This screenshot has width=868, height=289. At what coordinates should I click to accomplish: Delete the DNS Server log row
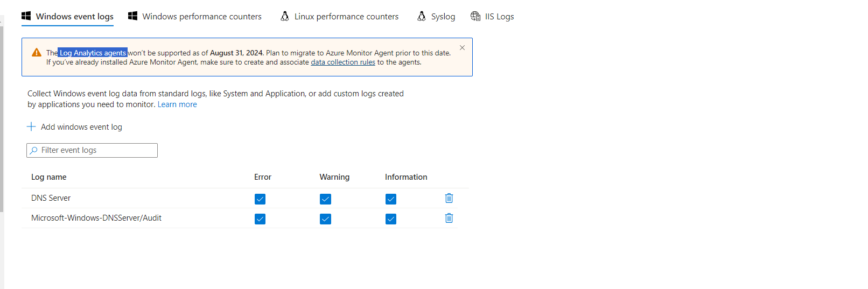point(449,198)
